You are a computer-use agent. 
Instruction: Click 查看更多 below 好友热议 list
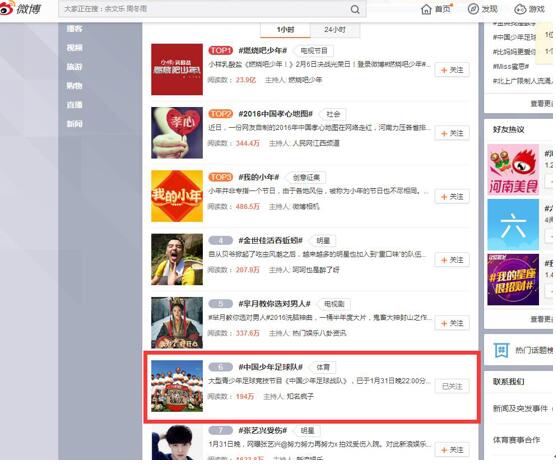pyautogui.click(x=541, y=319)
